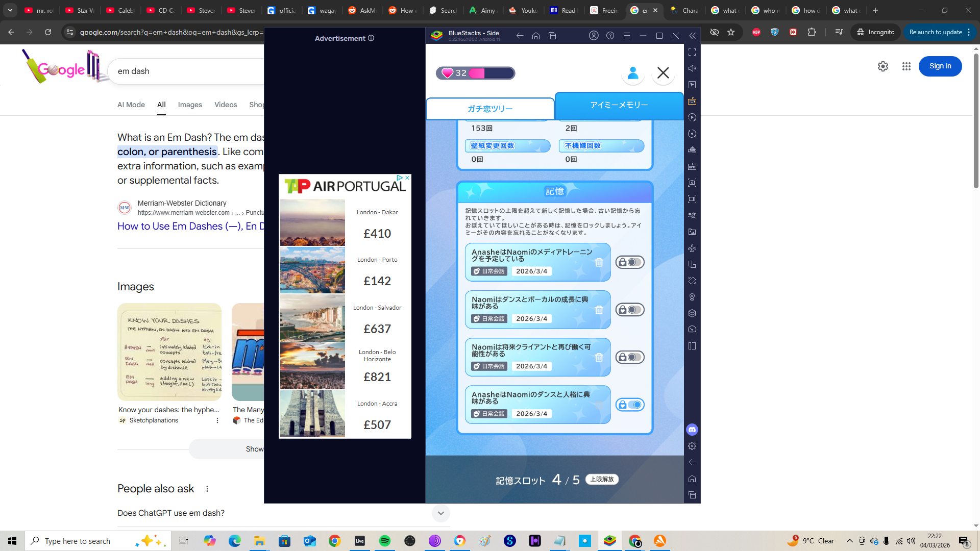Click the Google page vertical scrollbar

[x=976, y=121]
